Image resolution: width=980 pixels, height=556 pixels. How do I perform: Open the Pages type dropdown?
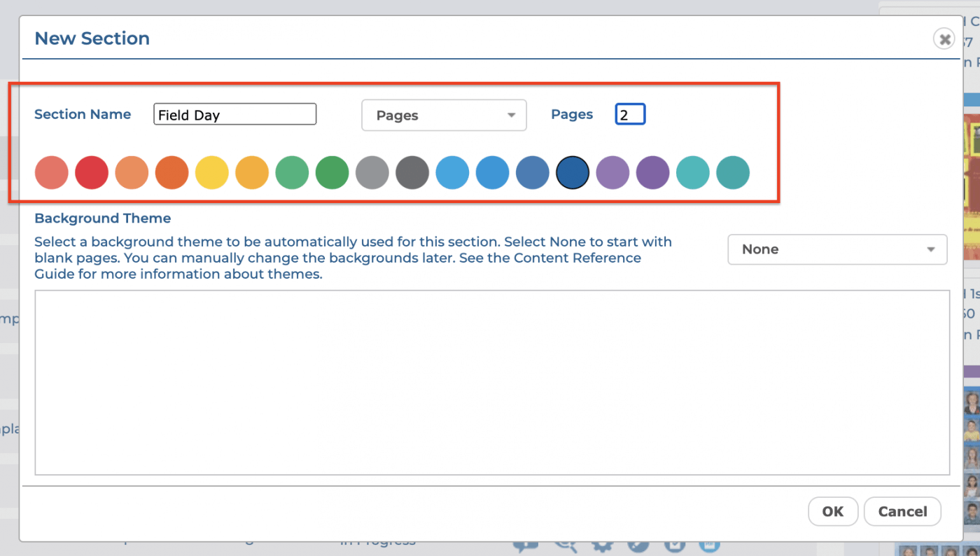click(443, 116)
